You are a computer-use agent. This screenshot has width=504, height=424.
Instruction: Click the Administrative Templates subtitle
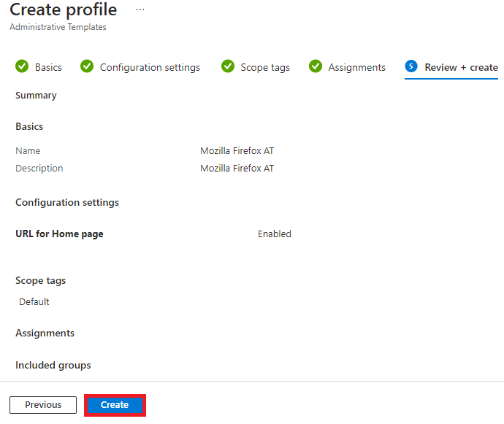pyautogui.click(x=58, y=27)
